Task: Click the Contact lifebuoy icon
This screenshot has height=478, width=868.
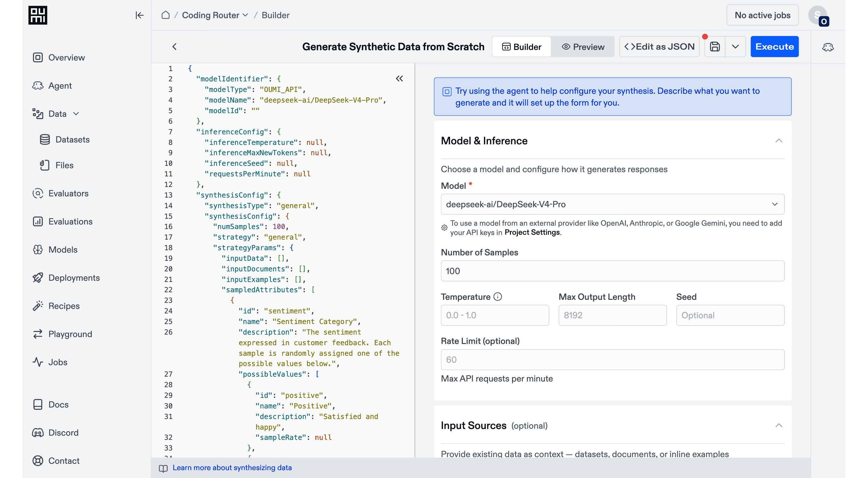Action: click(38, 460)
